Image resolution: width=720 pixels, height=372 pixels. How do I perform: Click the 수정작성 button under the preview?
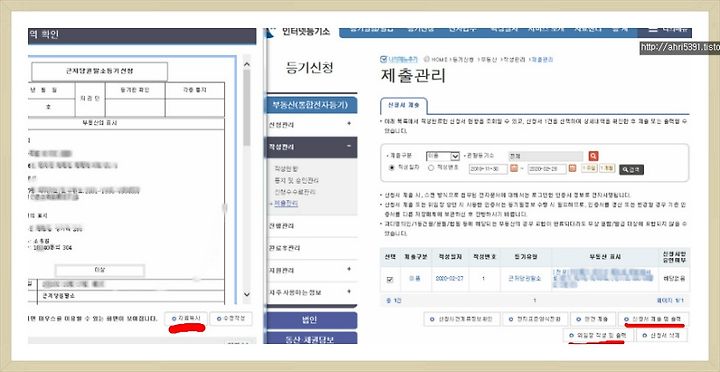coord(231,318)
